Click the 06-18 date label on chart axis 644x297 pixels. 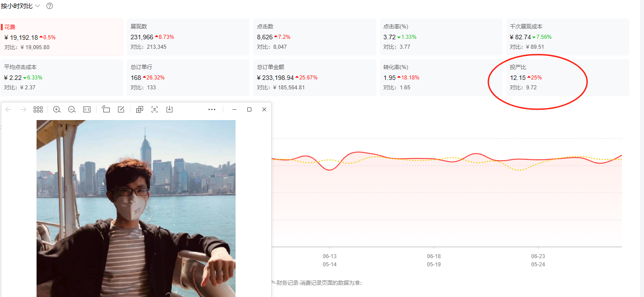tap(433, 256)
